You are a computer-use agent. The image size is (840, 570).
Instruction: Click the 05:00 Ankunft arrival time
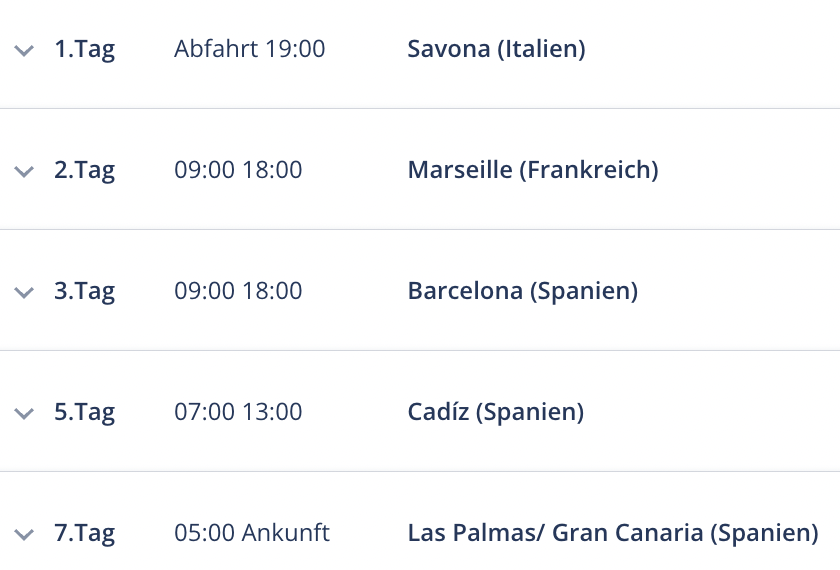click(252, 533)
